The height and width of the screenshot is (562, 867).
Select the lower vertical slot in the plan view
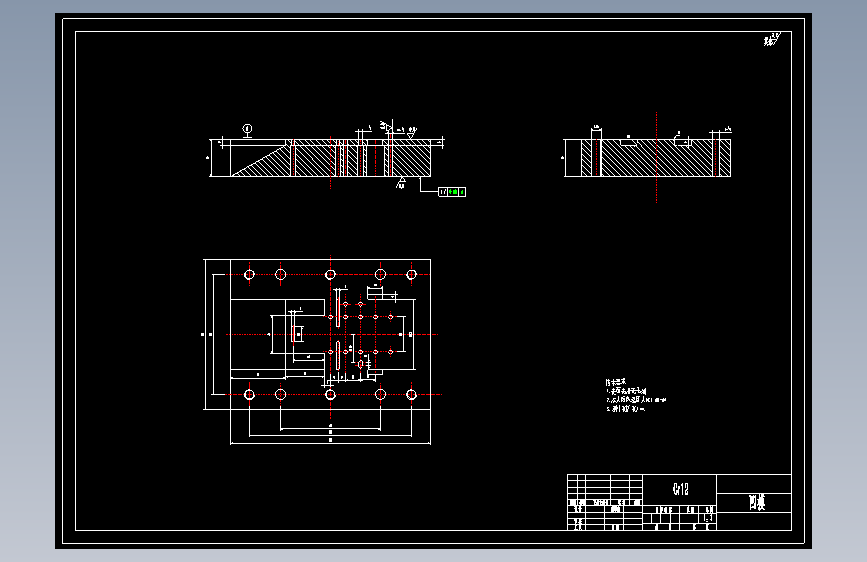[338, 355]
